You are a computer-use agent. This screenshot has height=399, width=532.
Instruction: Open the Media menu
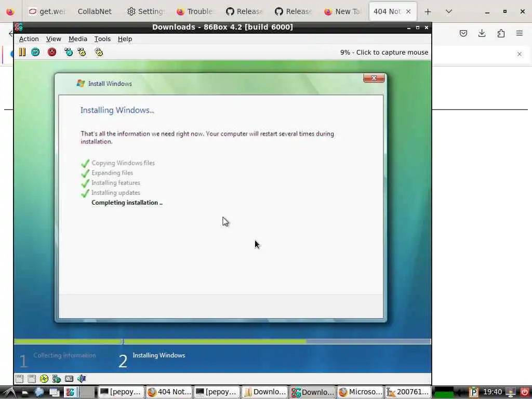78,39
